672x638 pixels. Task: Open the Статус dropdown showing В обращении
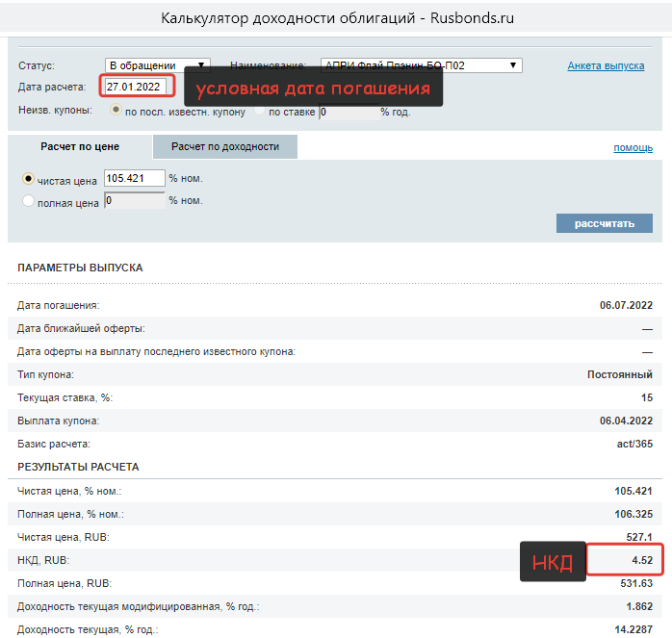pos(157,65)
